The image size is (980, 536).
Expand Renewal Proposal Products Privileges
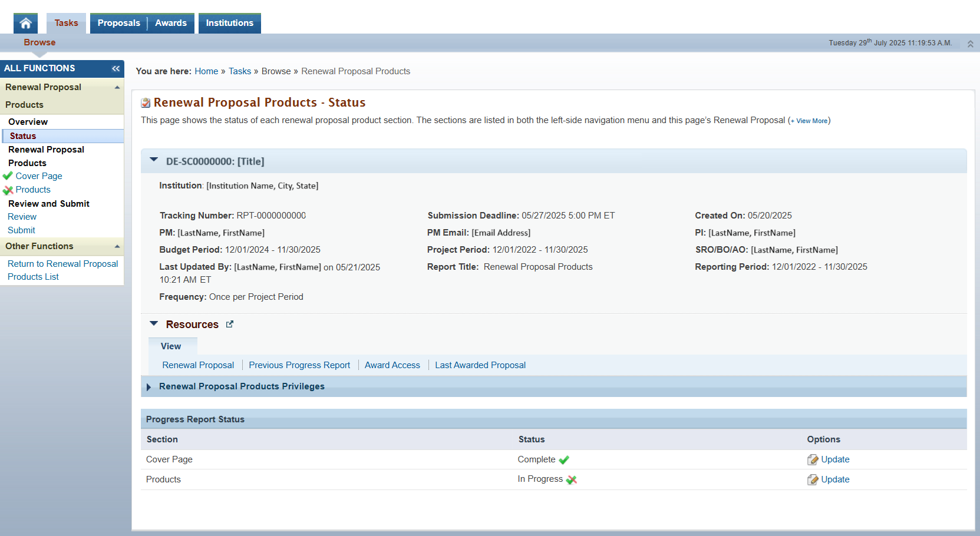click(149, 387)
